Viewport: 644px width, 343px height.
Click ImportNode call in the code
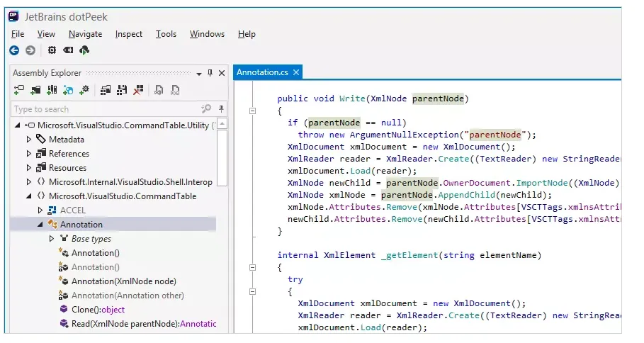click(542, 184)
